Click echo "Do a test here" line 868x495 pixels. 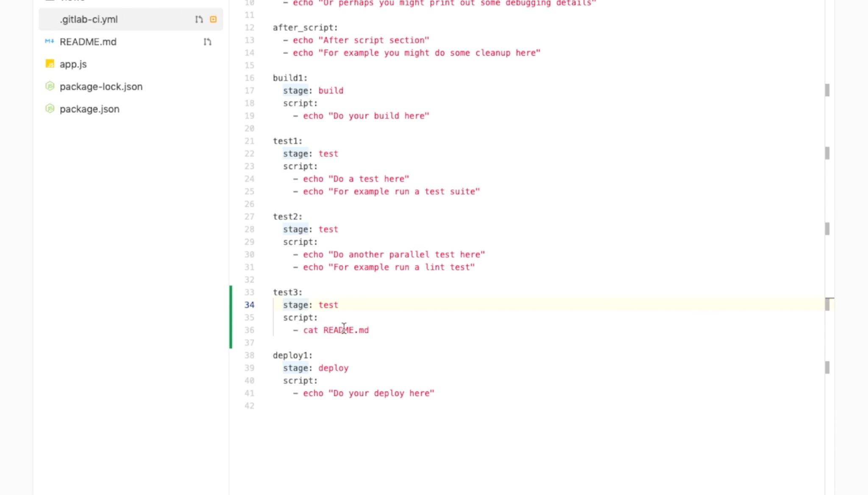tap(356, 179)
